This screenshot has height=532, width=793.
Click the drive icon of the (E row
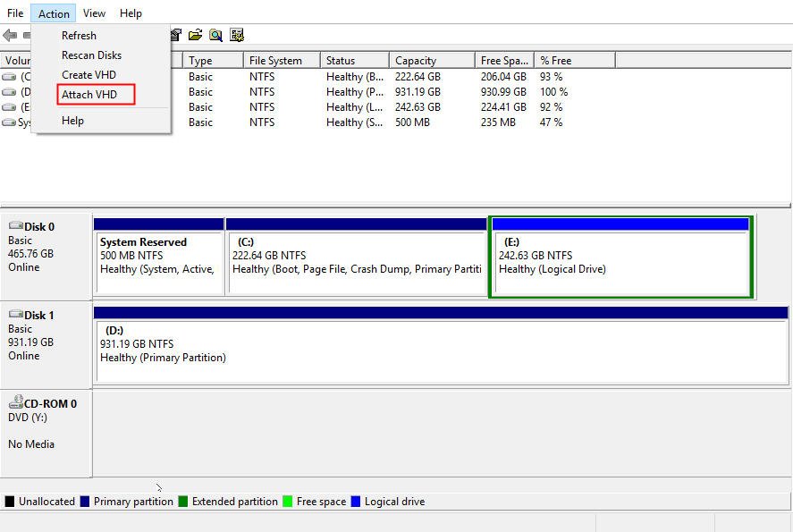point(9,107)
